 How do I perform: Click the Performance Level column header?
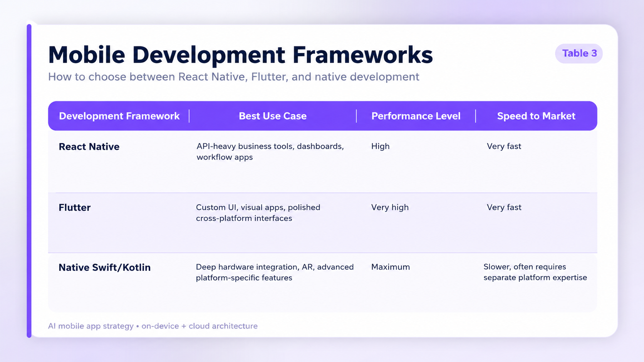416,116
